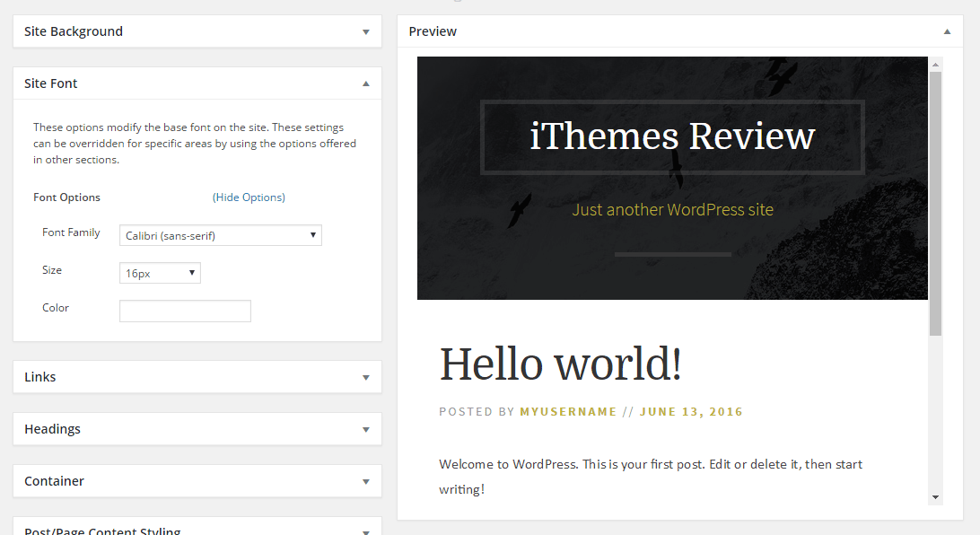
Task: Click the JUNE 13, 2016 date link
Action: tap(691, 412)
